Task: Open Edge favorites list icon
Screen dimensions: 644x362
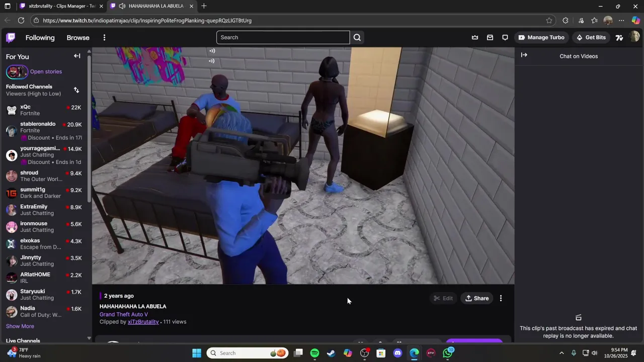Action: [594, 21]
